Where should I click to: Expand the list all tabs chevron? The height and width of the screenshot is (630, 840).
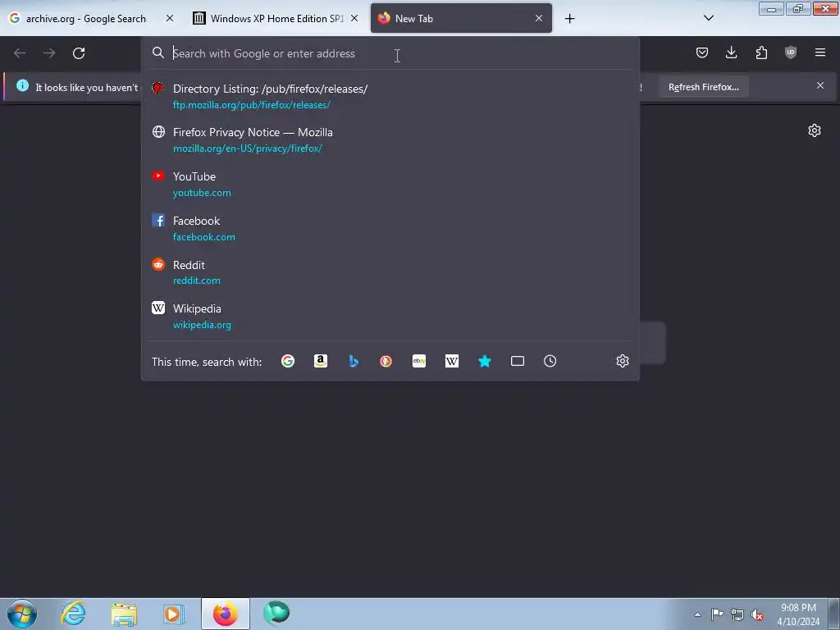click(708, 18)
